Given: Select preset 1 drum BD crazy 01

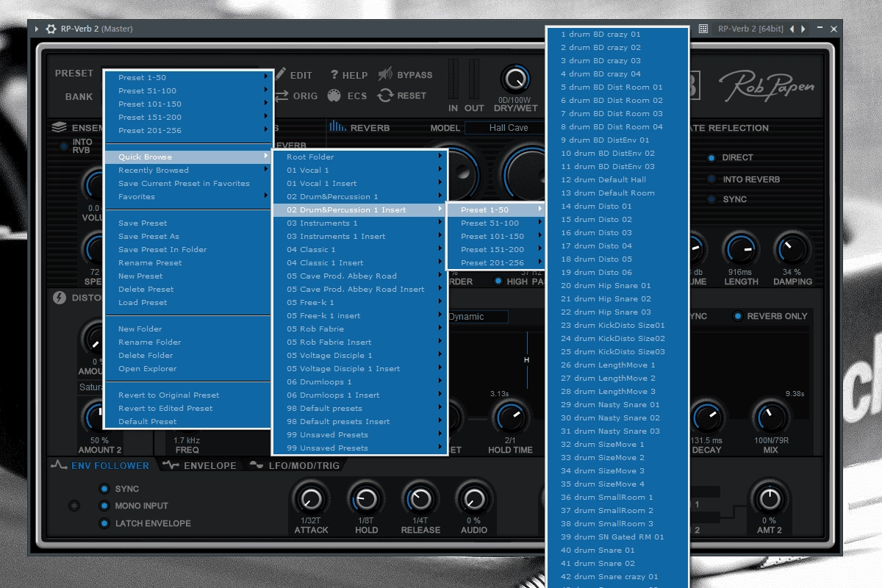Looking at the screenshot, I should 617,34.
